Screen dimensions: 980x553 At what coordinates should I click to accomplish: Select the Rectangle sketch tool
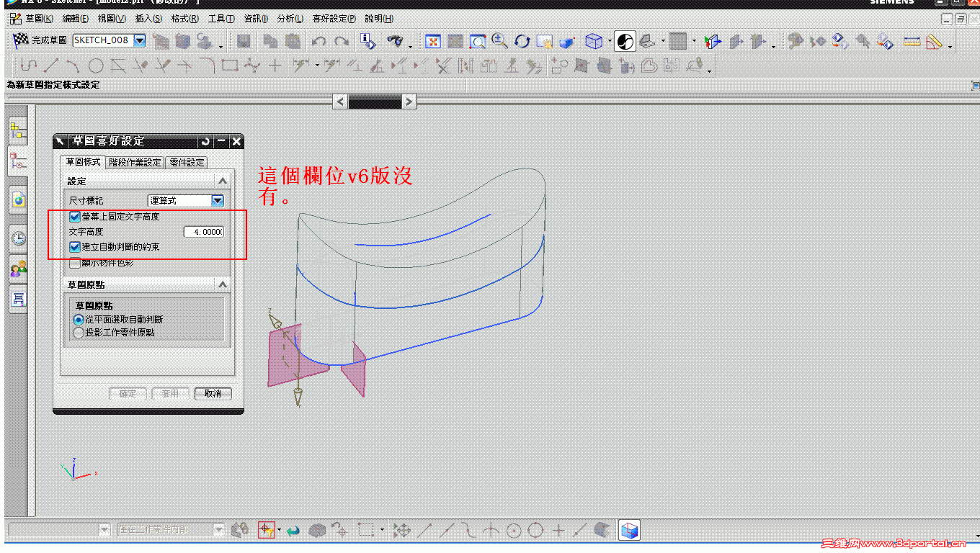click(x=230, y=66)
